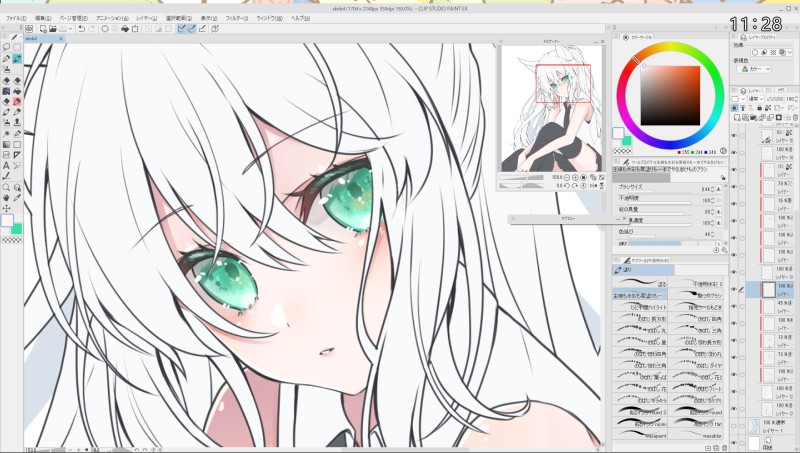This screenshot has width=800, height=453.
Task: Toggle Lock layer padlock icon in Layer panel
Action: tap(759, 108)
